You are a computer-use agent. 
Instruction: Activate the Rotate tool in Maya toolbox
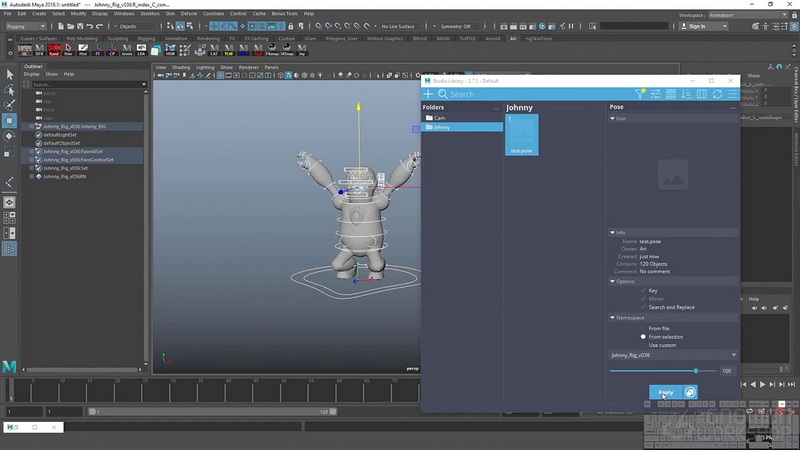point(9,136)
